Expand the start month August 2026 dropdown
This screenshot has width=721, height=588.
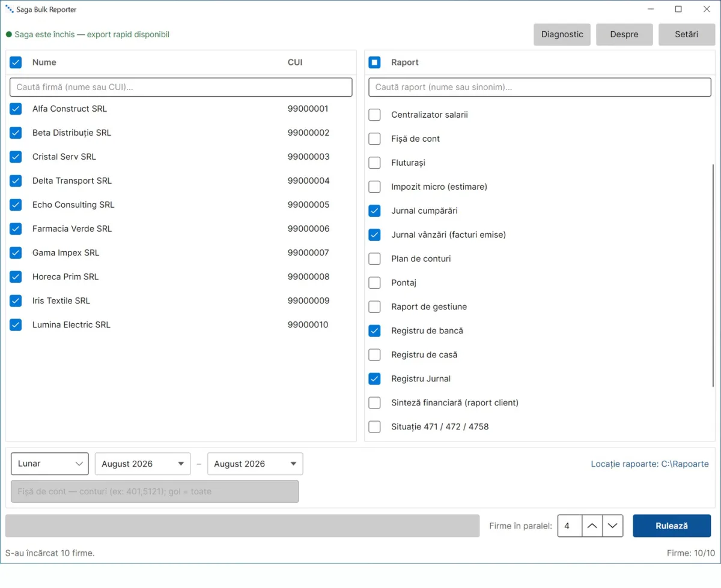[x=143, y=464]
